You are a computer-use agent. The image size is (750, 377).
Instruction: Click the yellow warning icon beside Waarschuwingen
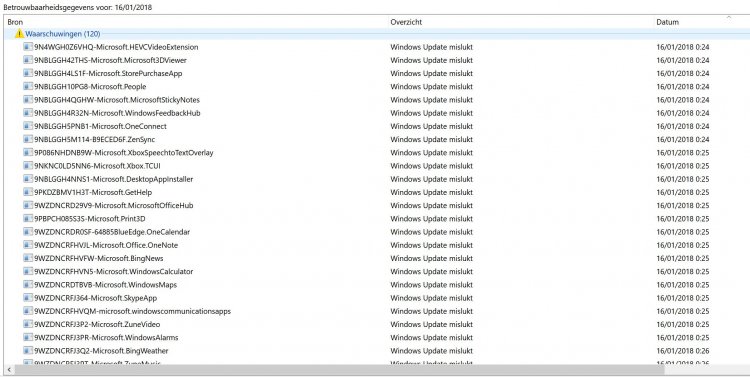[x=19, y=33]
